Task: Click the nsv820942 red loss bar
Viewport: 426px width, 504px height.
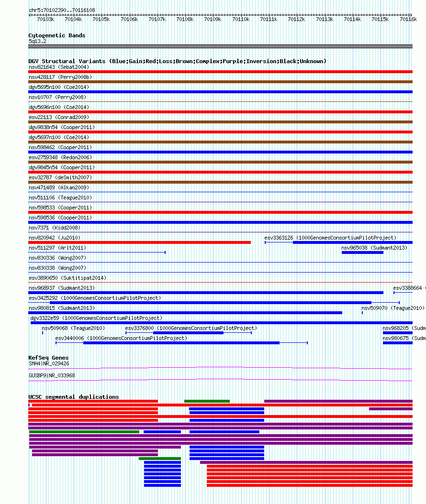Action: (140, 242)
